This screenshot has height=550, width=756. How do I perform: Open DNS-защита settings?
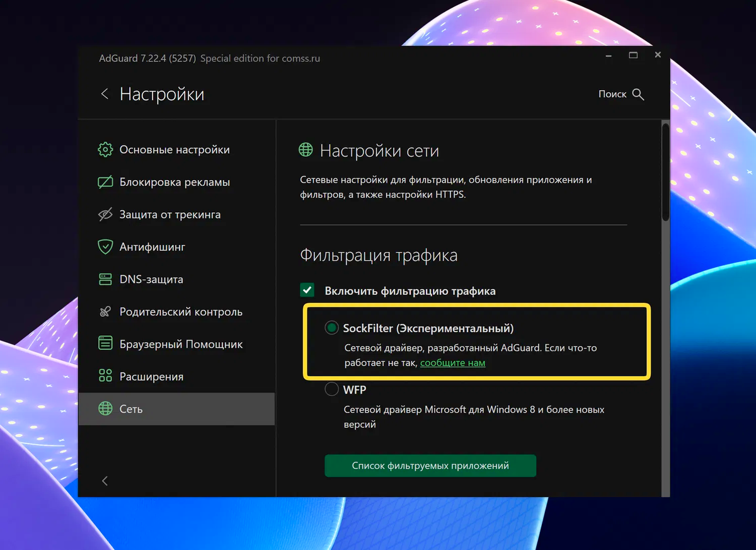pyautogui.click(x=176, y=279)
